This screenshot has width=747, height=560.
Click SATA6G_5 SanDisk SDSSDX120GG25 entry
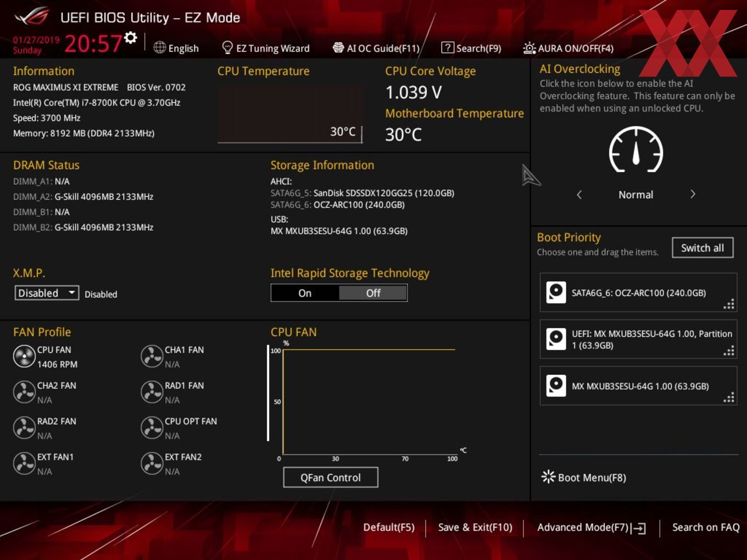point(363,193)
